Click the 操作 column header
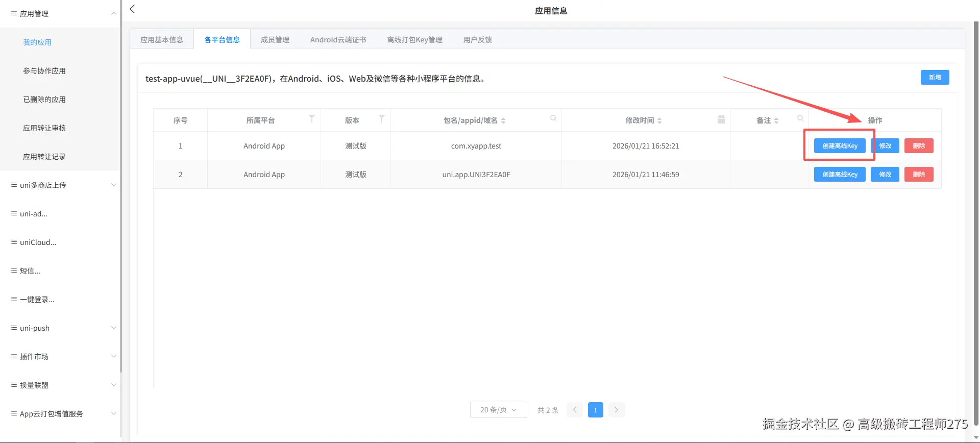Image resolution: width=980 pixels, height=443 pixels. [x=875, y=120]
